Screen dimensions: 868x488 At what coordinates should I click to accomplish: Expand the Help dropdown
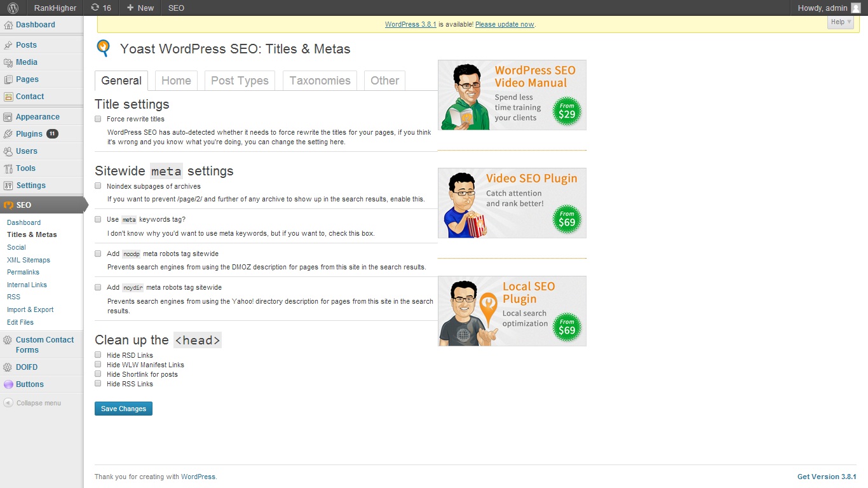click(x=841, y=22)
